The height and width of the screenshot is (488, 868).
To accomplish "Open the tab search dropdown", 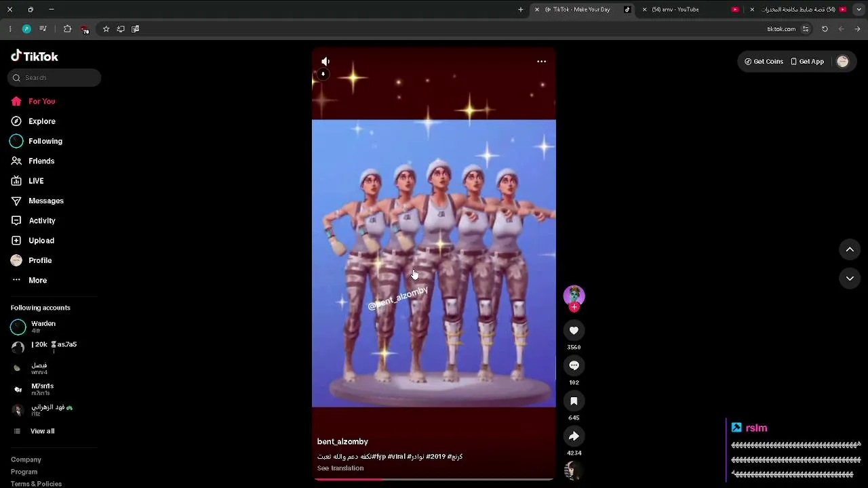I will [x=859, y=9].
